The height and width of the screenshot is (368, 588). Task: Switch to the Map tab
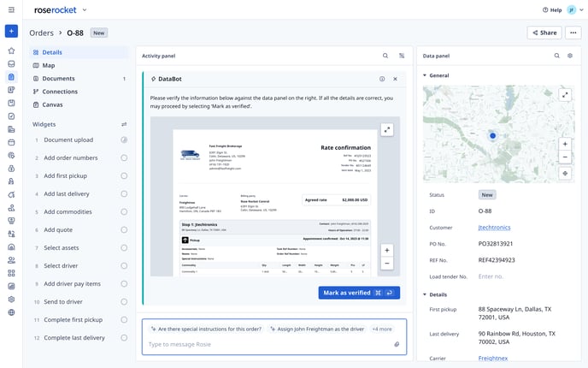[x=48, y=65]
